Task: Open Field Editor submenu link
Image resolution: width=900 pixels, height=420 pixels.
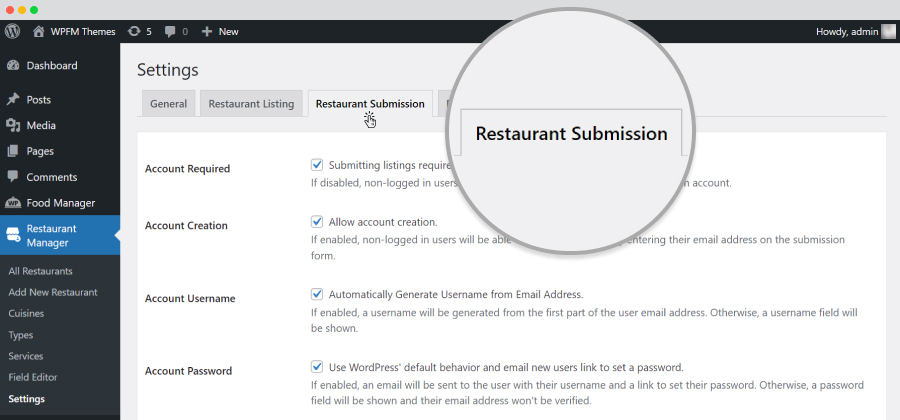Action: (x=33, y=378)
